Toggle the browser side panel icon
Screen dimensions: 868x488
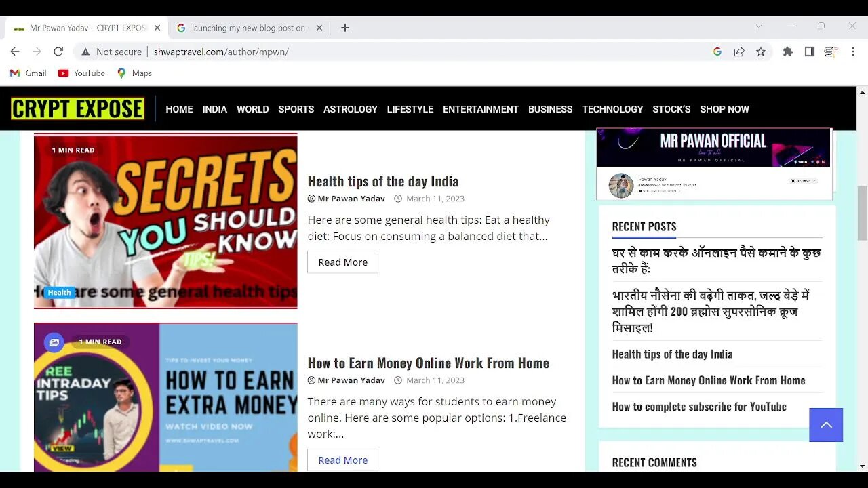809,52
